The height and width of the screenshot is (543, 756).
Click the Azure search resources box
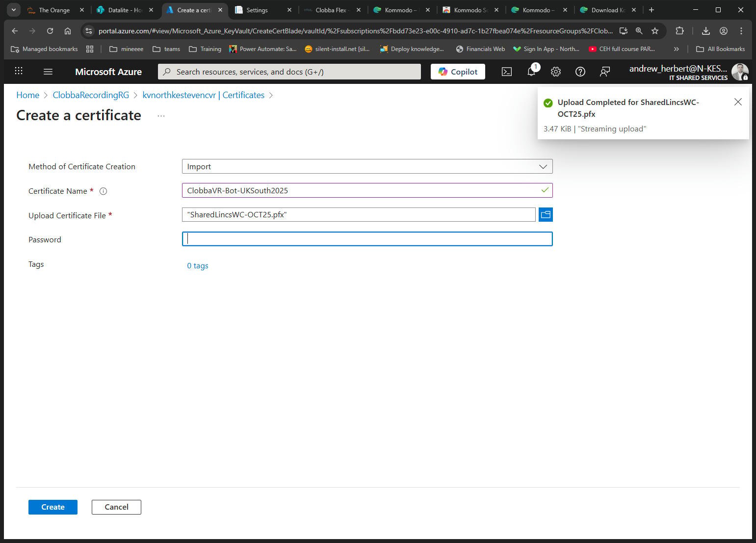(x=289, y=72)
